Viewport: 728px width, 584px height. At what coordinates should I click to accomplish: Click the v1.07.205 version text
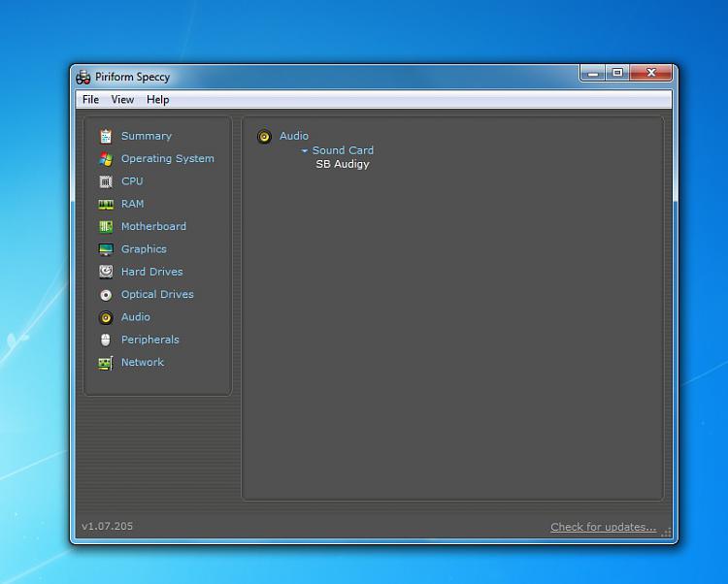107,526
